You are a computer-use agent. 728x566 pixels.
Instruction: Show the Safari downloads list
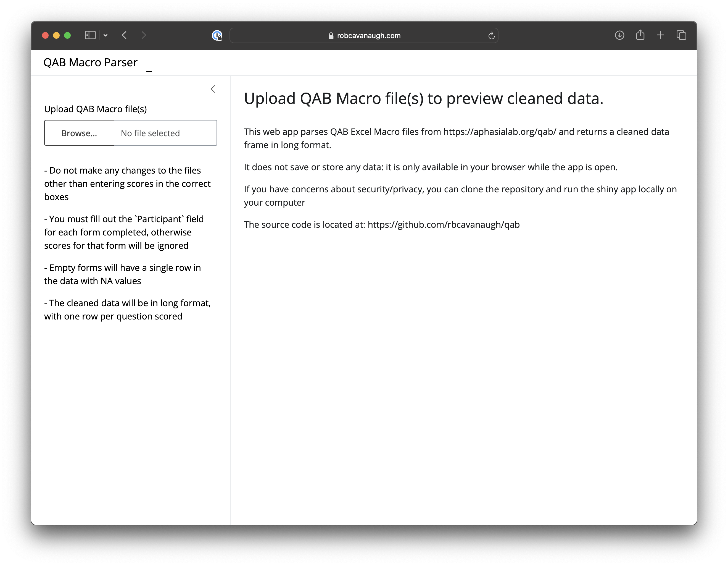tap(619, 35)
